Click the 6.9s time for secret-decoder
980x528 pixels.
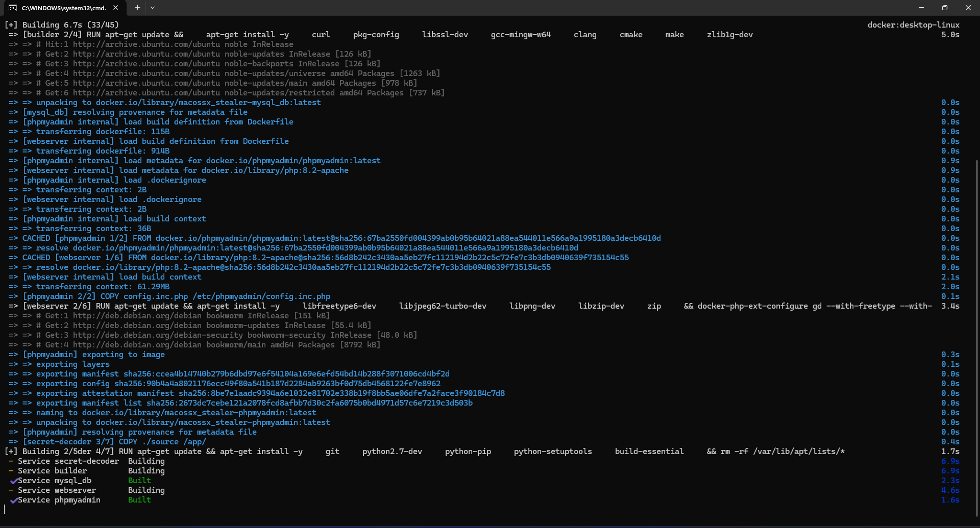pyautogui.click(x=950, y=461)
